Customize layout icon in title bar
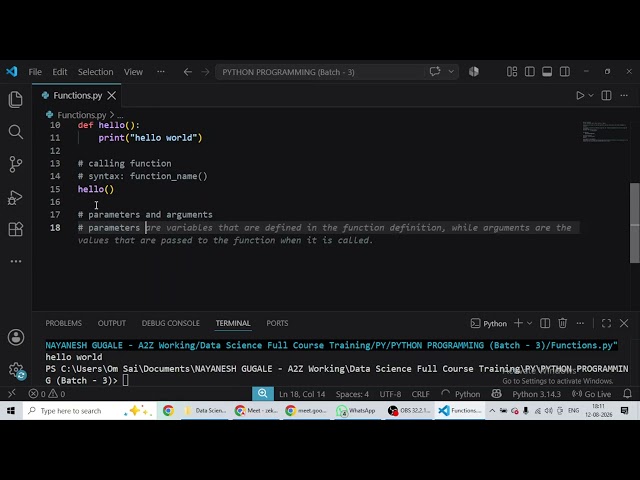The height and width of the screenshot is (480, 640). click(512, 72)
